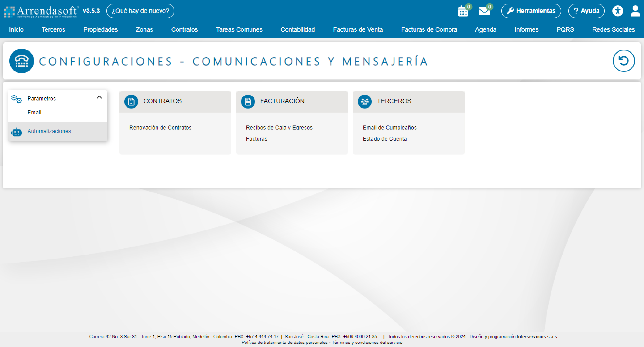
Task: Open the envelope messages icon
Action: point(484,11)
